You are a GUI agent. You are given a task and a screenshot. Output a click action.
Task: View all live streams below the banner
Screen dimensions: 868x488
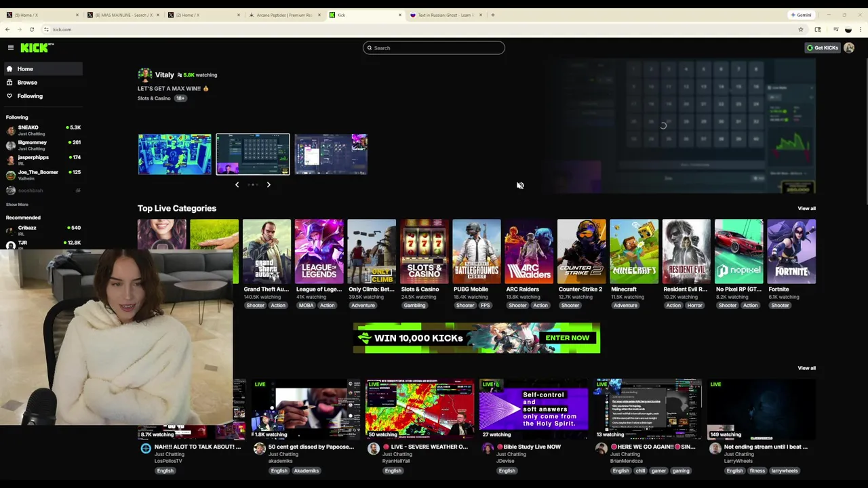[806, 368]
